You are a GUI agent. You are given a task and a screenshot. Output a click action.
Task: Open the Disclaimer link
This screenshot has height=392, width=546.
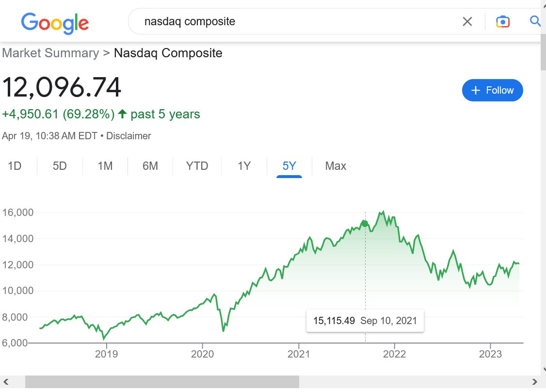(x=128, y=136)
